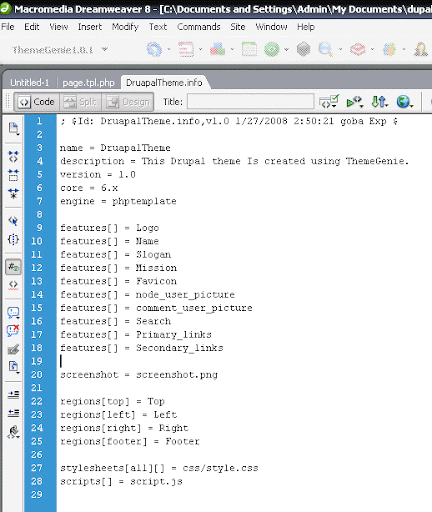This screenshot has width=432, height=512.
Task: Click the blue globe hyperlink icon in insert bar
Action: (154, 49)
